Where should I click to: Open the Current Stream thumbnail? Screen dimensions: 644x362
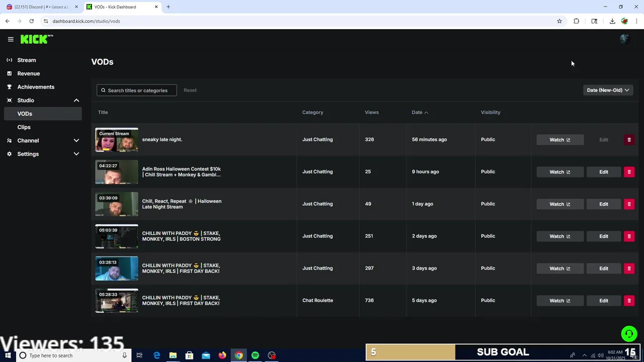[x=117, y=140]
